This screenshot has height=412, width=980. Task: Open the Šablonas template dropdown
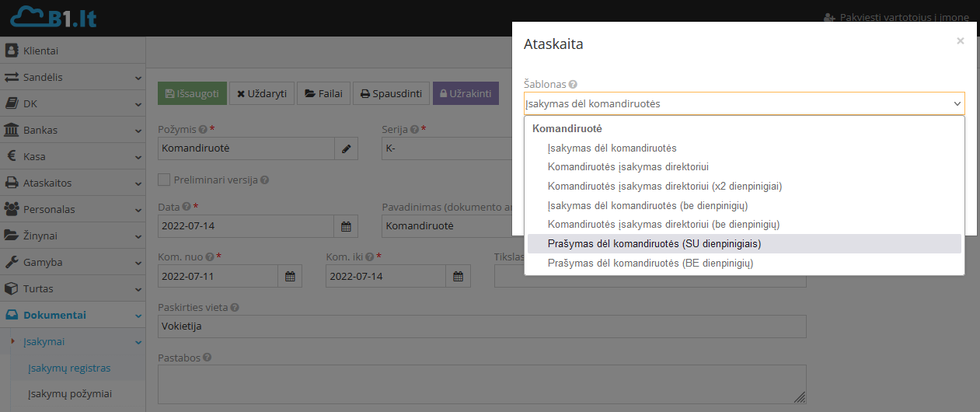click(x=744, y=103)
